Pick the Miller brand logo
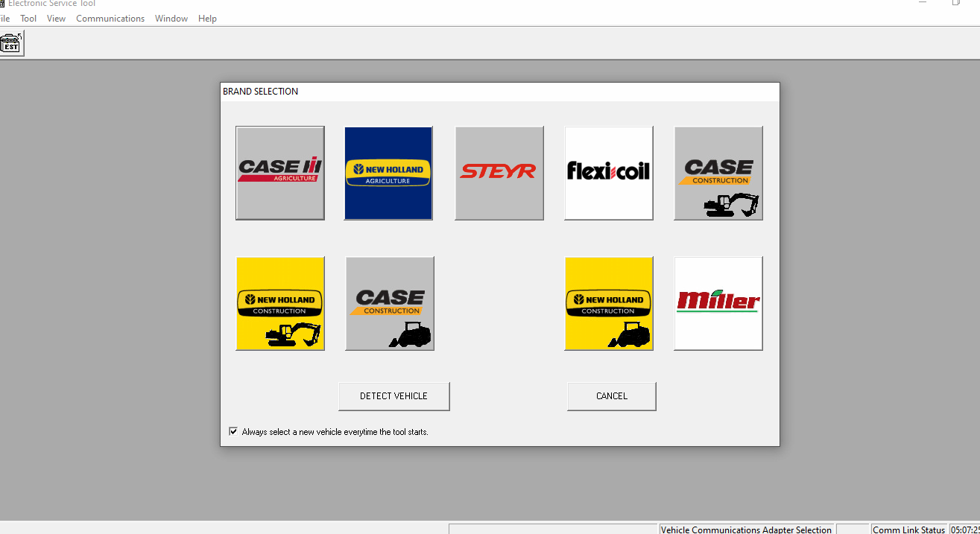 click(718, 303)
